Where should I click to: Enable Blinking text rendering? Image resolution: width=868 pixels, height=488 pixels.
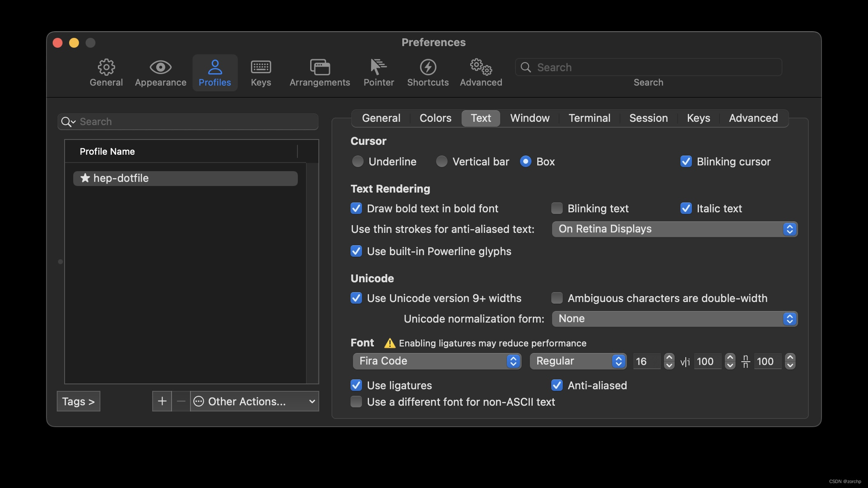tap(557, 208)
